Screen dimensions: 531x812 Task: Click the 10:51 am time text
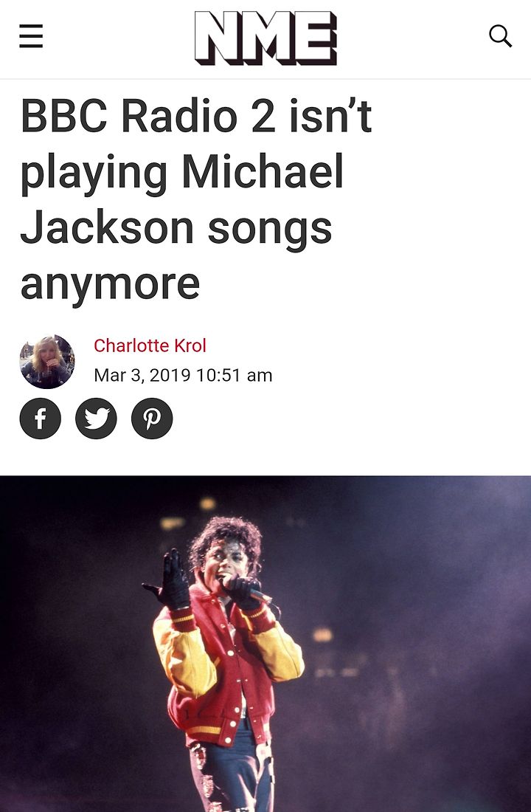point(235,375)
